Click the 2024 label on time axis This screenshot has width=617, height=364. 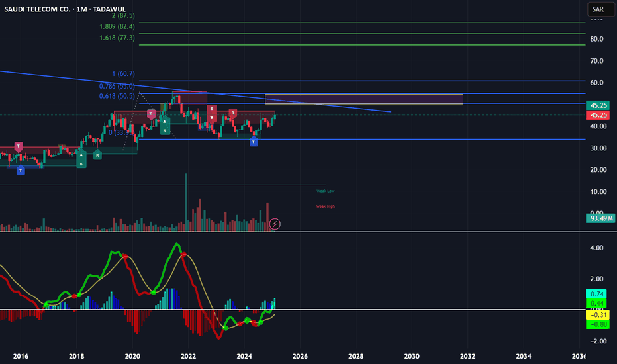244,356
